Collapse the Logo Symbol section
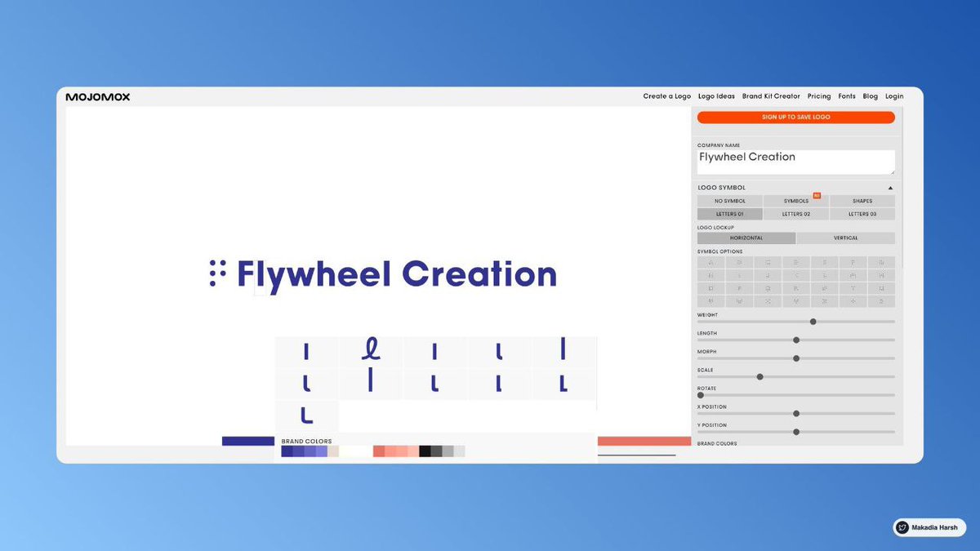 click(891, 188)
